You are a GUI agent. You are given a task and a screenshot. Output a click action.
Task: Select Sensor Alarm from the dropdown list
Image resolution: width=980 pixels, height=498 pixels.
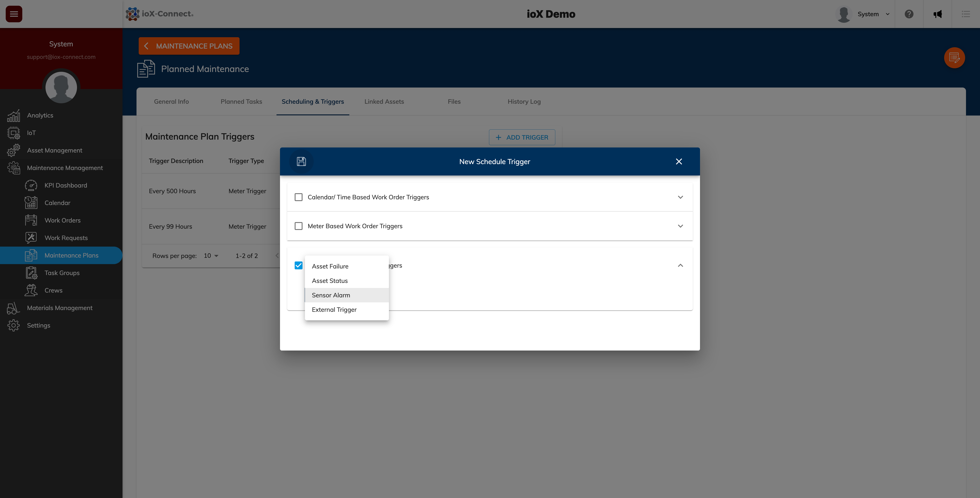[x=331, y=295]
